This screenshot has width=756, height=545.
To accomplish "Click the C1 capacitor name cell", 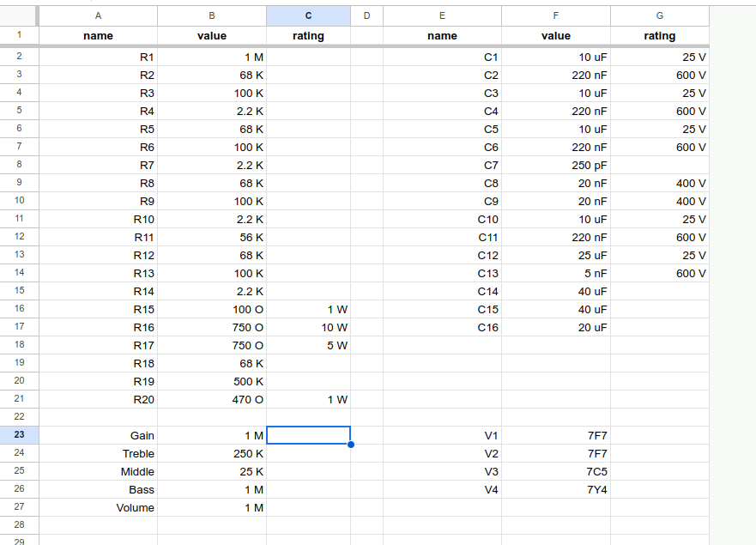I will (442, 57).
